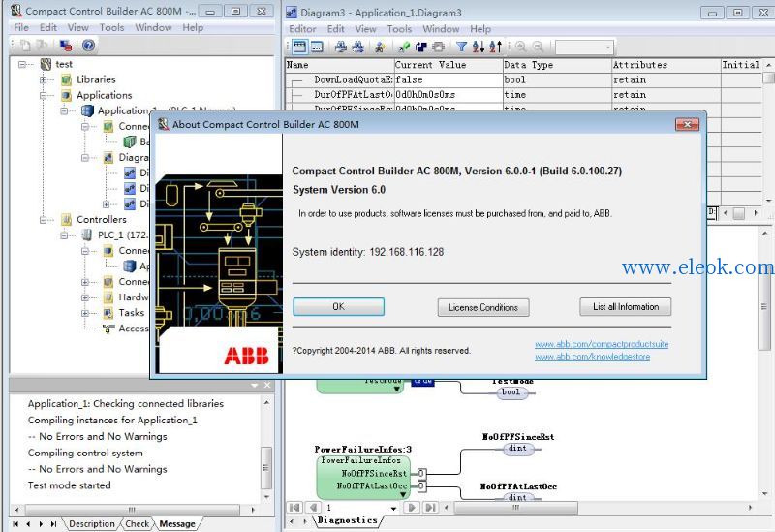The width and height of the screenshot is (775, 532).
Task: Toggle the message pane view icon
Action: coord(317,47)
